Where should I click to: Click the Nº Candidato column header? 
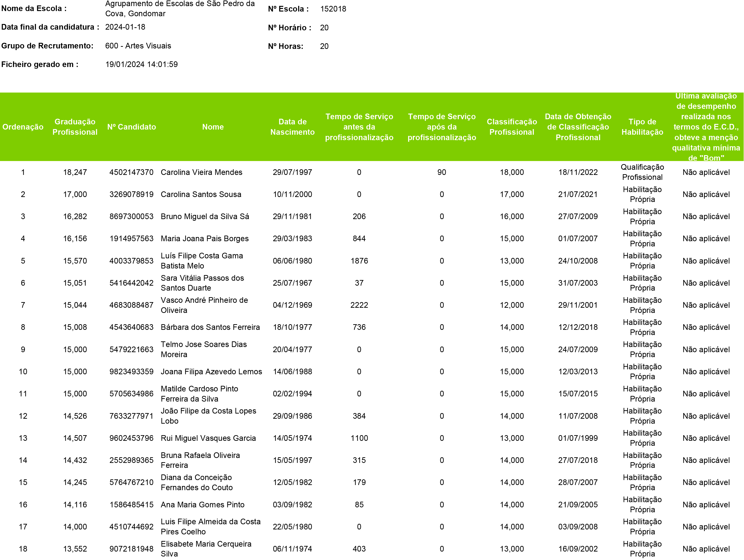click(x=131, y=127)
